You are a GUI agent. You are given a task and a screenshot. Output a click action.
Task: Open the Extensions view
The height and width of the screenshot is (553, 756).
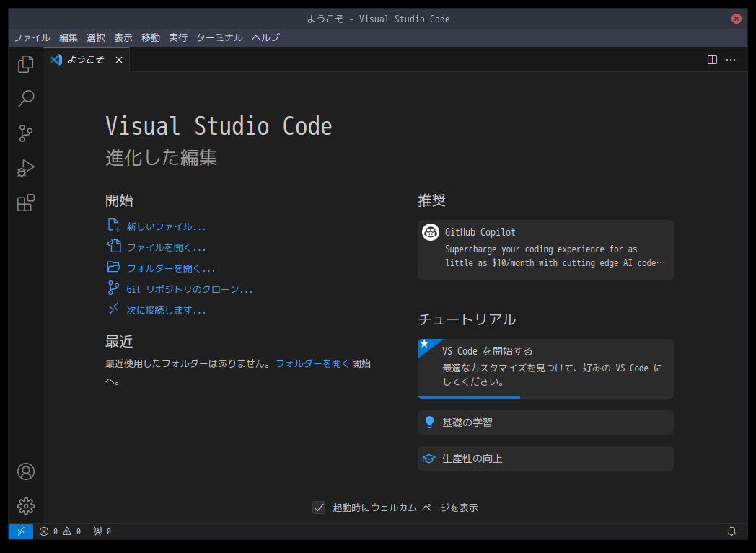[x=25, y=203]
